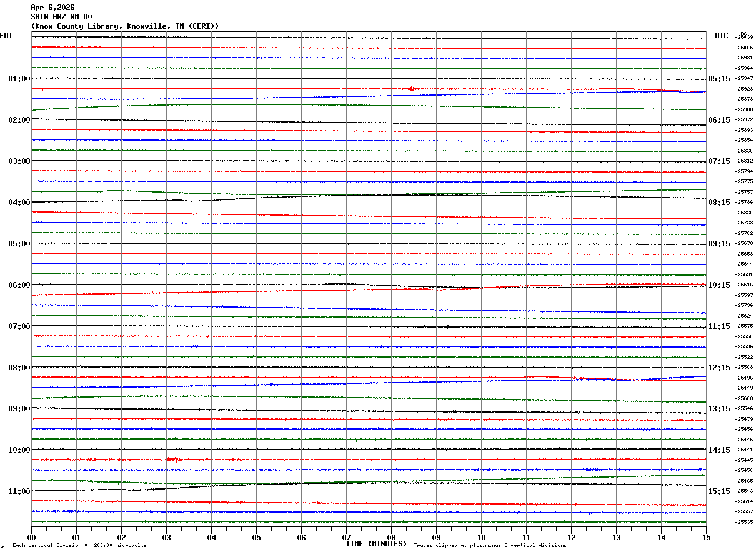Click the "11:15" UTC time label
The width and height of the screenshot is (756, 554).
click(x=719, y=326)
